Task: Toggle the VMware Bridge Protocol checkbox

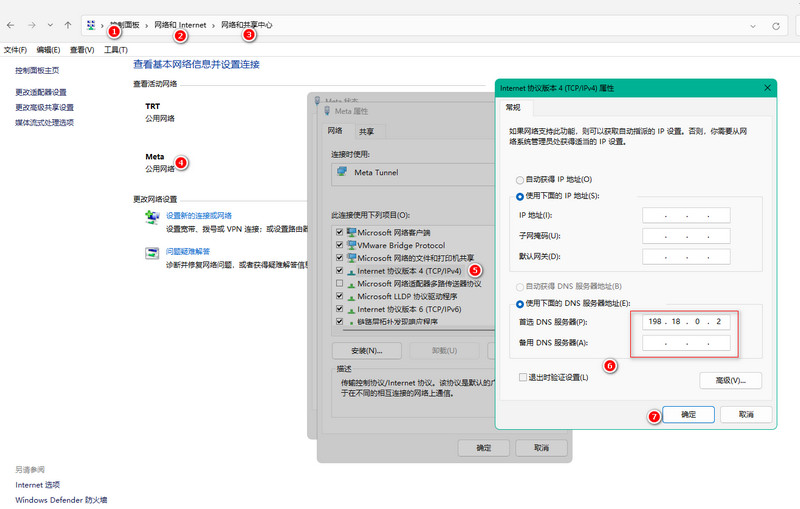Action: click(x=340, y=245)
